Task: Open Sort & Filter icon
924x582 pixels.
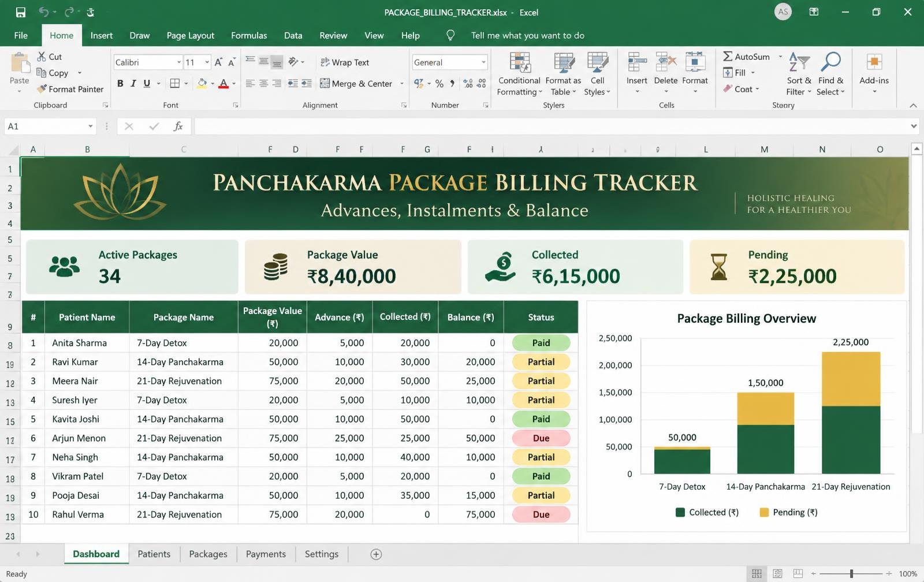Action: (799, 62)
